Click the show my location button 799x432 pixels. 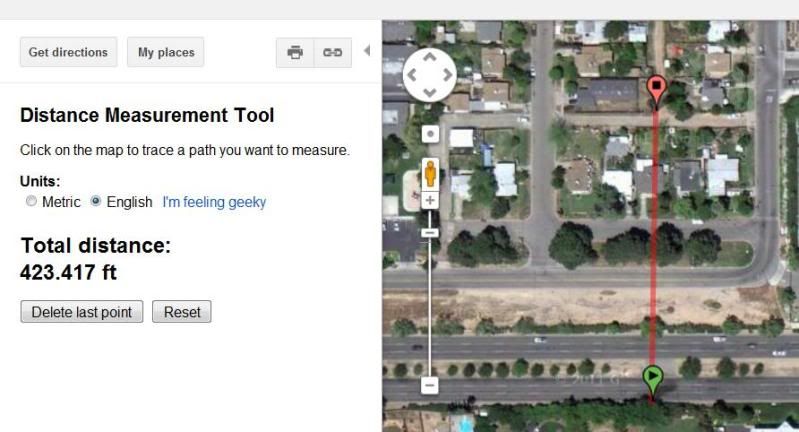[430, 134]
